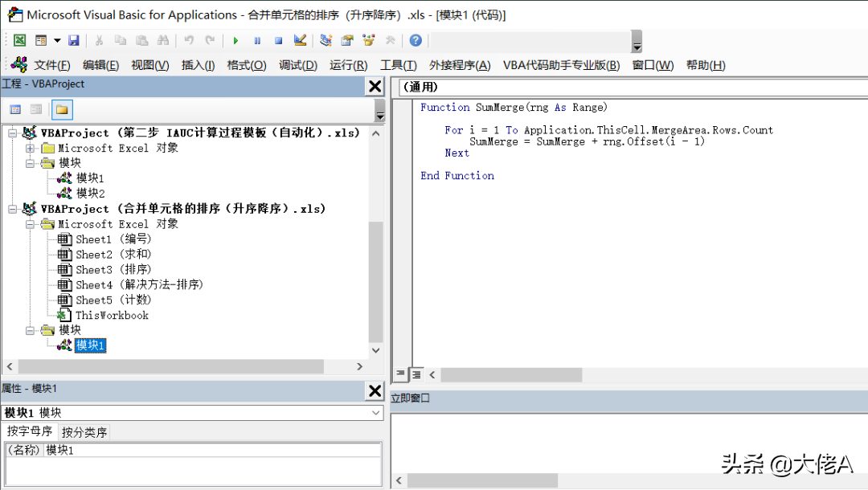Open Object Browser toolbar icon

pyautogui.click(x=369, y=40)
